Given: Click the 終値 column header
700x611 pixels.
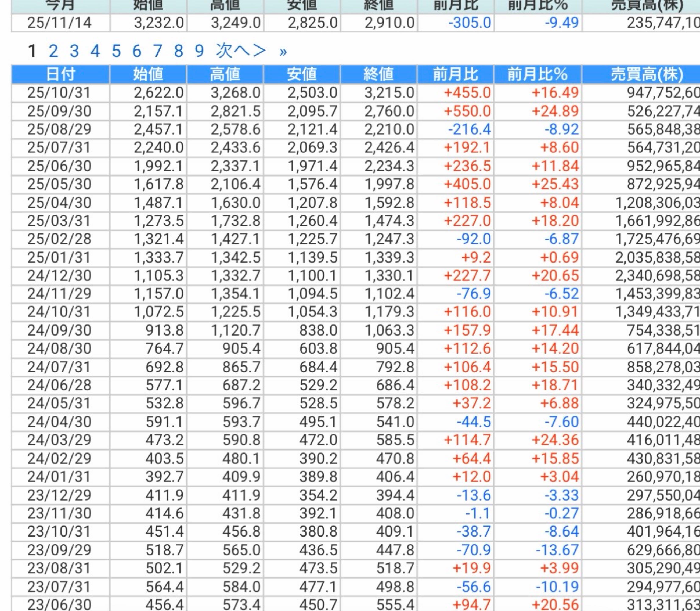Looking at the screenshot, I should [378, 74].
